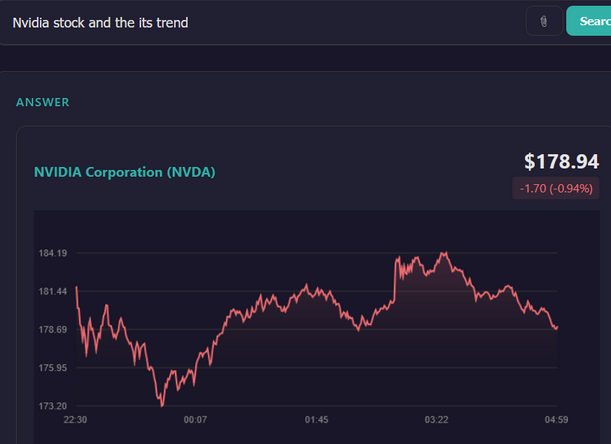Image resolution: width=611 pixels, height=444 pixels.
Task: Select the NVIDIA Corporation (NVDA) title
Action: 125,172
